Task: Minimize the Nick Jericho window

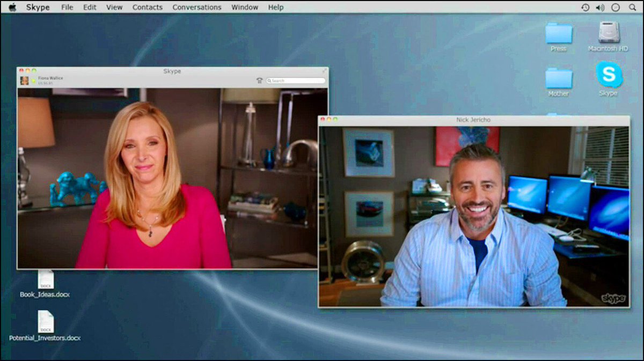Action: point(330,119)
